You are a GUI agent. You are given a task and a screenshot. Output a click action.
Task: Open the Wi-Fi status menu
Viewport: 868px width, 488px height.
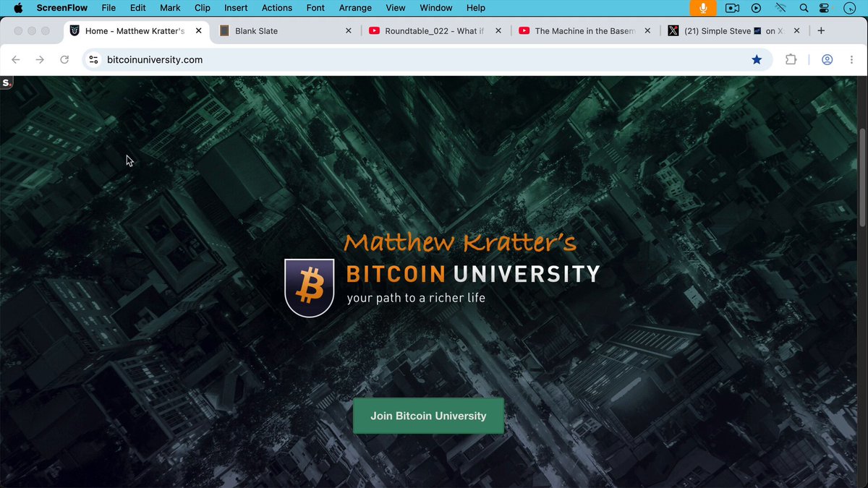tap(780, 8)
